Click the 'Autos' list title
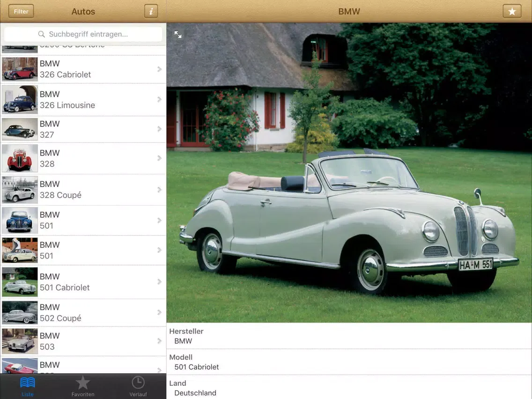 [x=83, y=12]
